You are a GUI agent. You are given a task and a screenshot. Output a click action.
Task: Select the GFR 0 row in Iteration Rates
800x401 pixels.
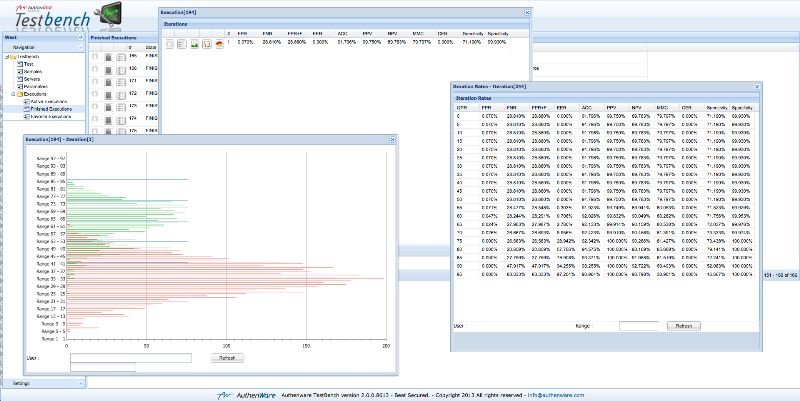click(605, 116)
